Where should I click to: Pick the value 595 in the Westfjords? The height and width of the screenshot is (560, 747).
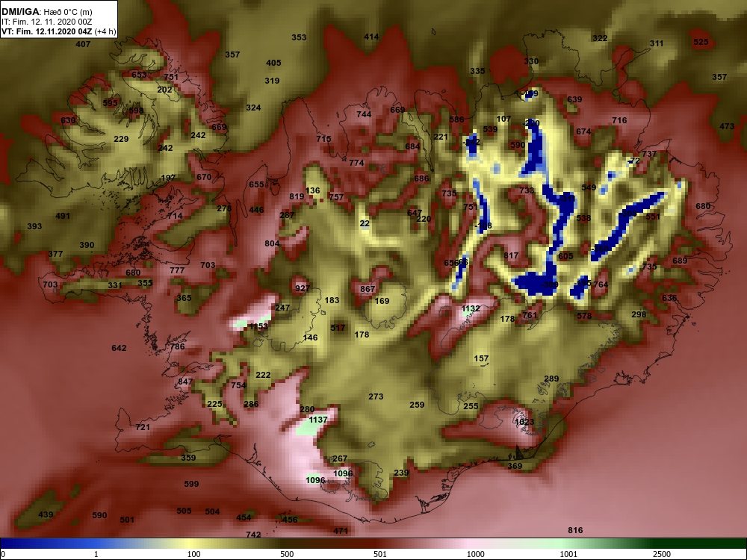point(110,103)
